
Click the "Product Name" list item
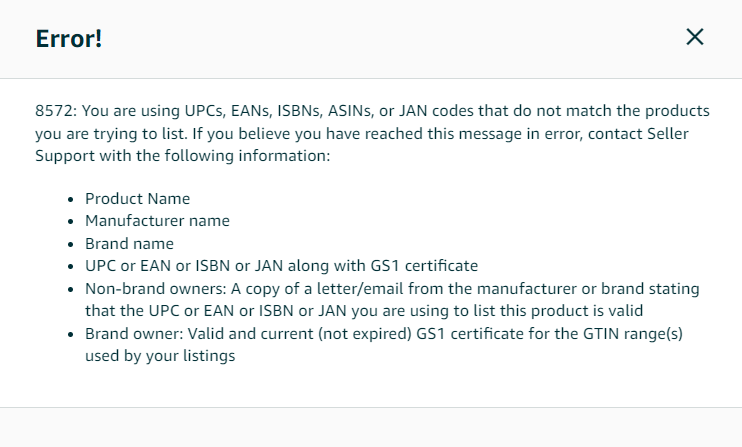(x=137, y=199)
